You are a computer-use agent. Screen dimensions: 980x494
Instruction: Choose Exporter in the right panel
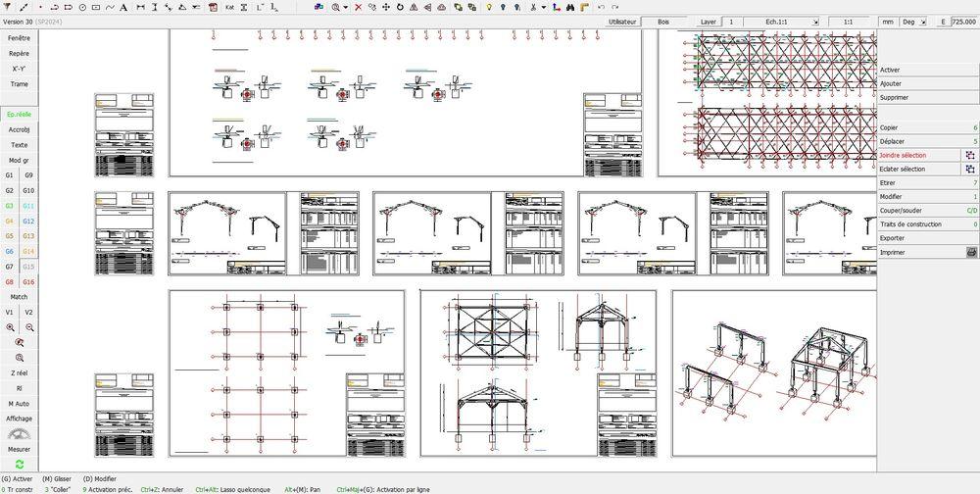pyautogui.click(x=892, y=238)
